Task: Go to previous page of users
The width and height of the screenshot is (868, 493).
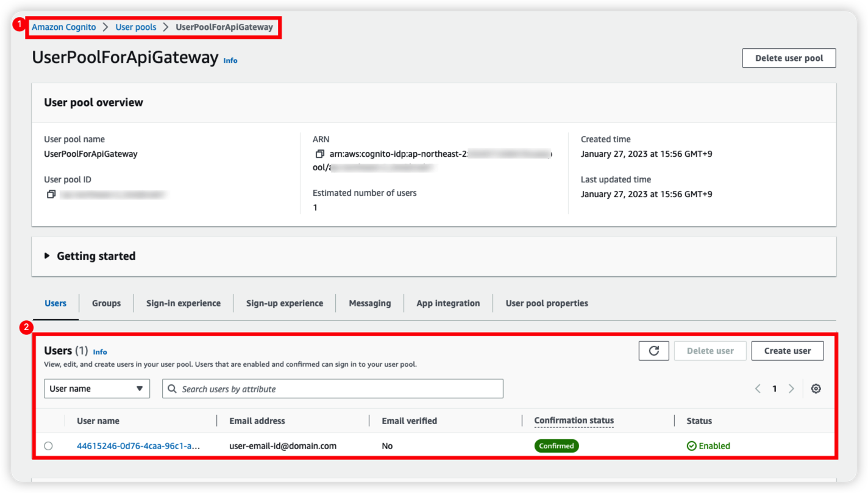Action: pos(758,389)
